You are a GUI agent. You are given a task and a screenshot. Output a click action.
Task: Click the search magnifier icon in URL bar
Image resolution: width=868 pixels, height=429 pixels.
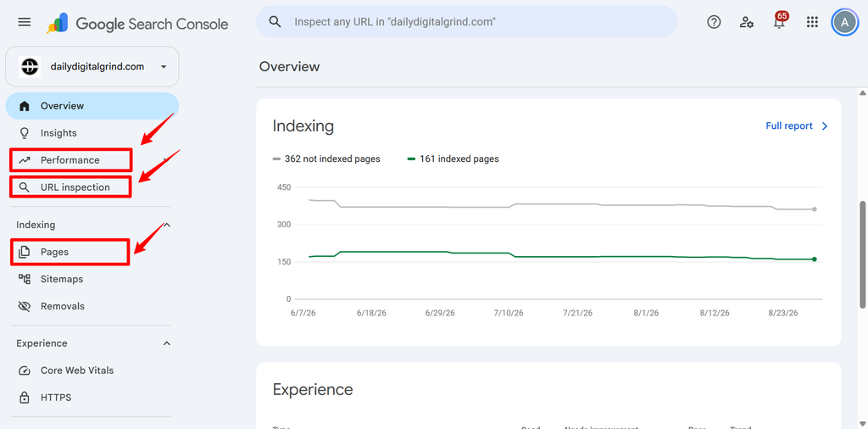tap(275, 21)
